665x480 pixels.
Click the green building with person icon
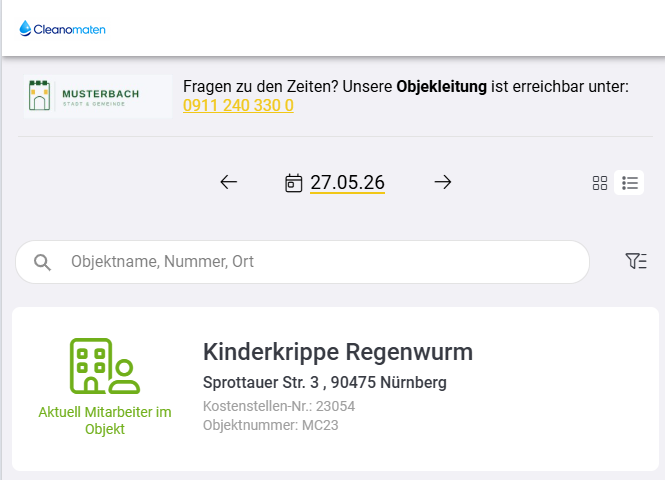[105, 366]
